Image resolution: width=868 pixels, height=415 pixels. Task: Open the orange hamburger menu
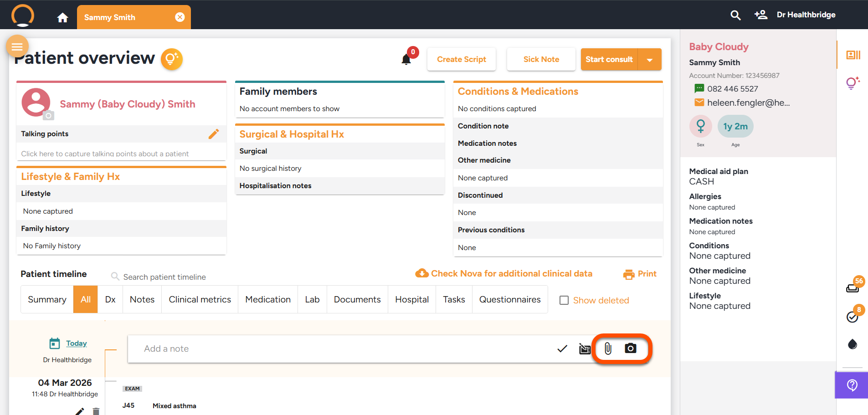point(17,46)
